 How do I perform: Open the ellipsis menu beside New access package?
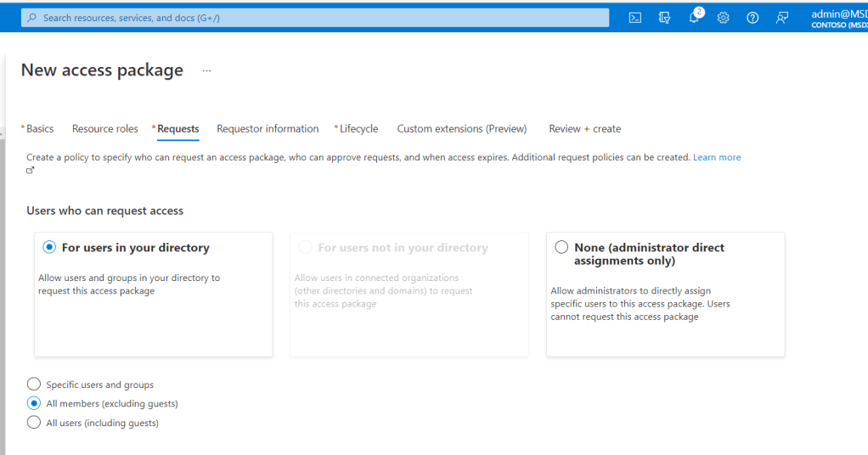(206, 70)
